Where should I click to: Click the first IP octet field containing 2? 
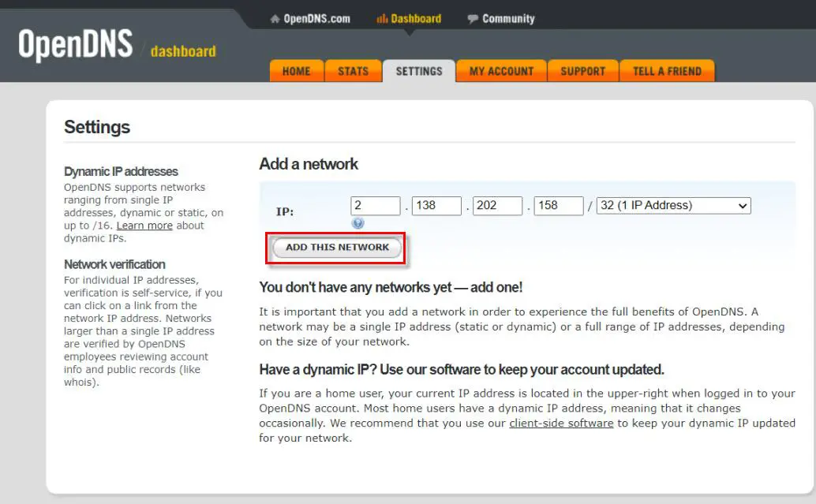coord(375,205)
